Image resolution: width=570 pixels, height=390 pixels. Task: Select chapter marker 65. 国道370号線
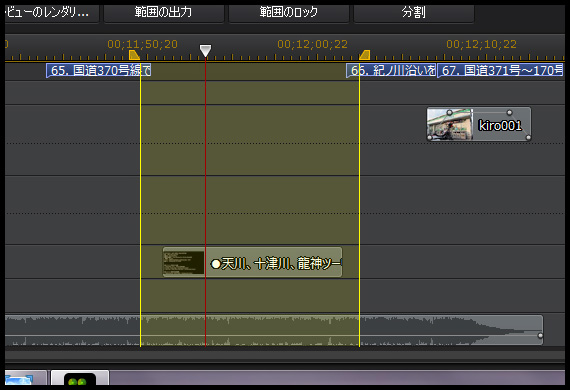(99, 71)
